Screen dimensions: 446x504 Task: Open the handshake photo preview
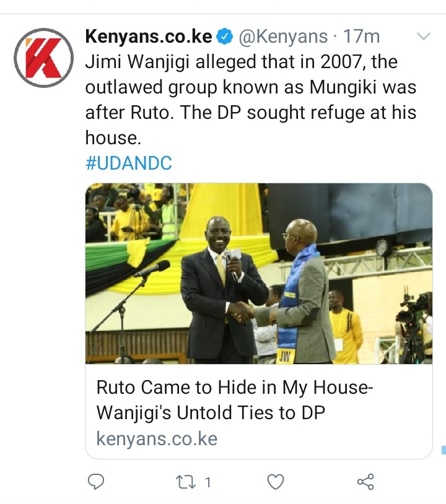point(259,274)
